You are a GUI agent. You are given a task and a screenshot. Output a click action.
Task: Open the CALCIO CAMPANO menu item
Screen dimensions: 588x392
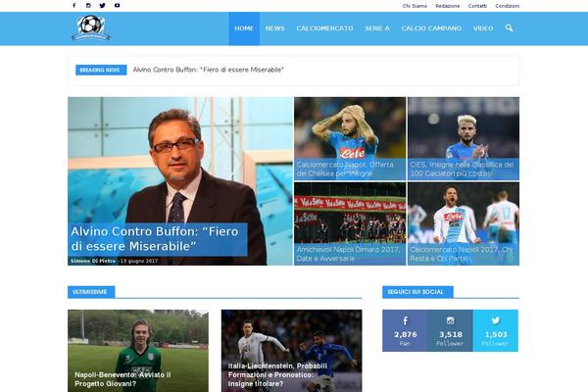(x=431, y=28)
